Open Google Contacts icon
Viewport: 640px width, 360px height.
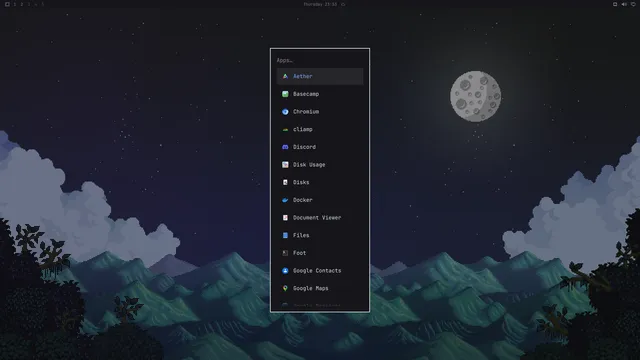tap(285, 271)
